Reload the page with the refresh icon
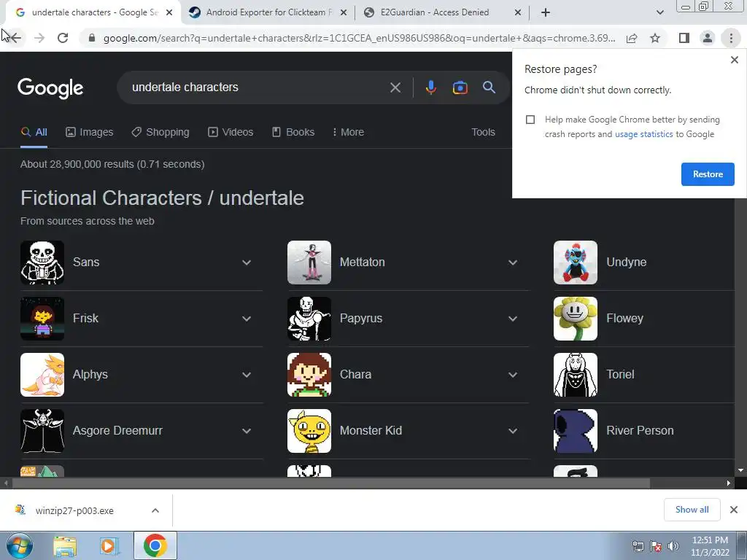Viewport: 747px width, 560px height. 63,38
